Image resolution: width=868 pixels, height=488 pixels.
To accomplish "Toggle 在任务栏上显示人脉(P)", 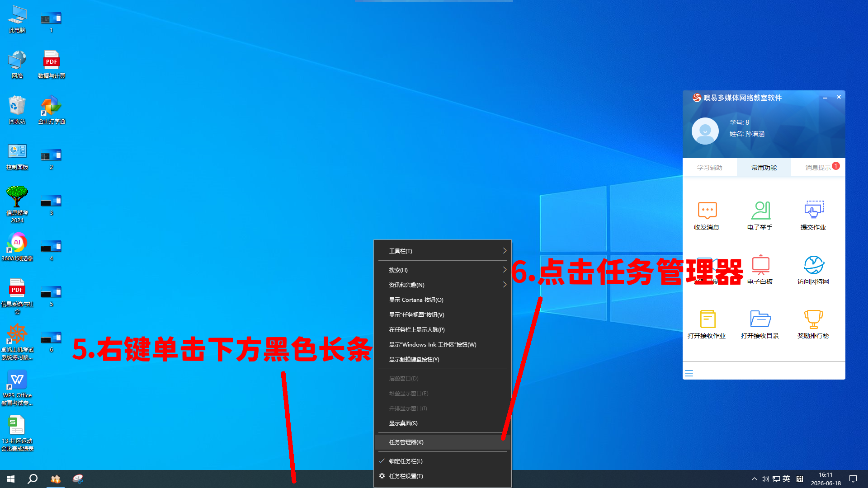I will (443, 329).
